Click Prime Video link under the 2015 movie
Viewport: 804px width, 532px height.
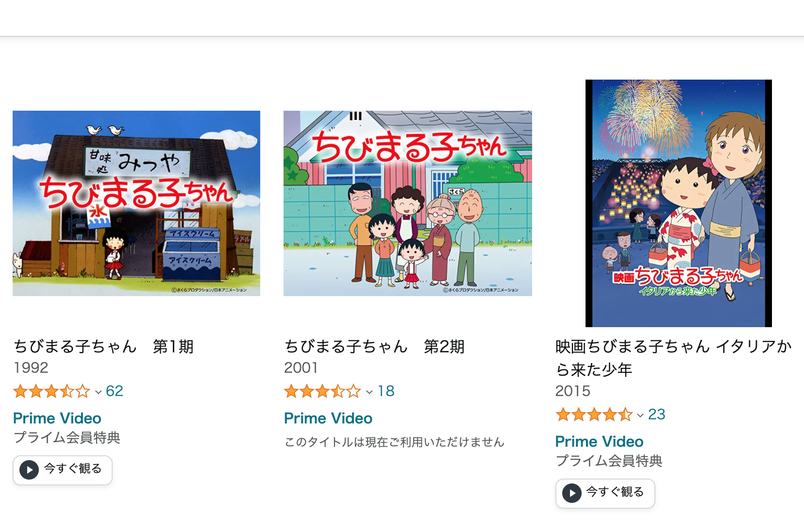[600, 442]
